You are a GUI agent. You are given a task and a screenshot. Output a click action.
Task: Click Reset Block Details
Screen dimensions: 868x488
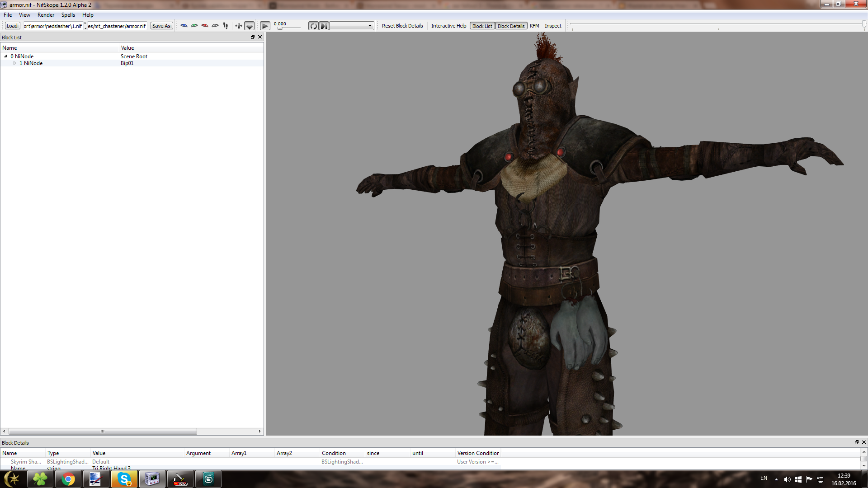402,26
